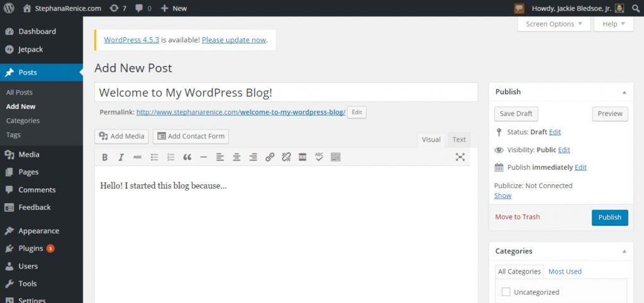Click the toolbar toggle keyboard icon
644x303 pixels.
(335, 157)
